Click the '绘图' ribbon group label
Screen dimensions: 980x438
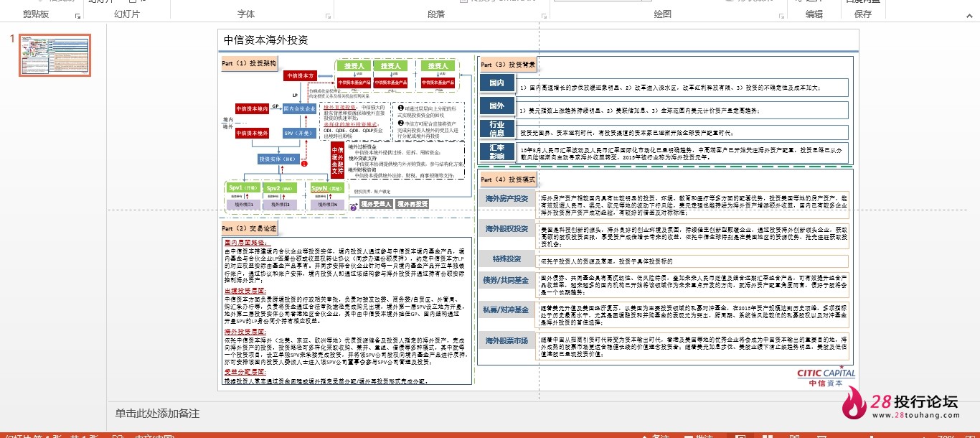[663, 14]
